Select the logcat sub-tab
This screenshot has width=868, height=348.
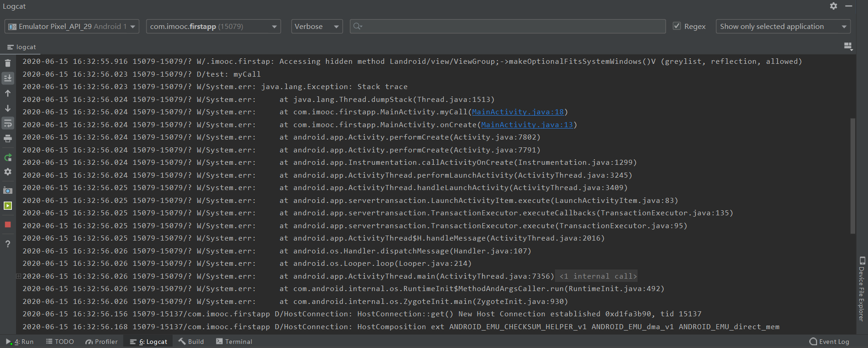pos(22,47)
